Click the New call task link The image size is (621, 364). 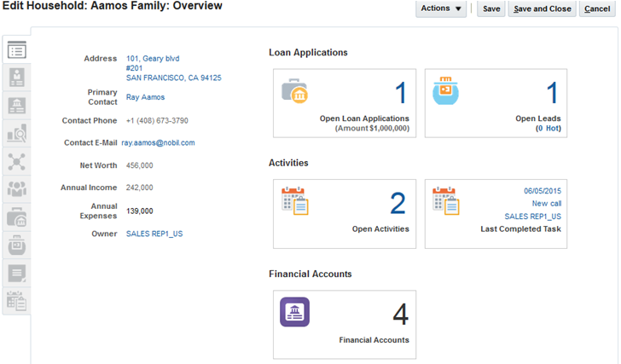click(x=546, y=204)
